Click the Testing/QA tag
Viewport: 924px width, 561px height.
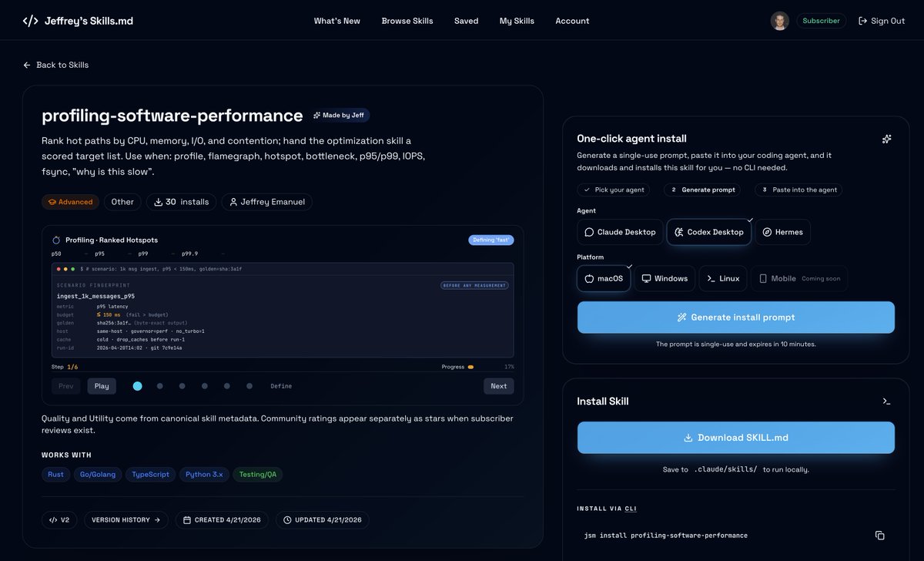click(x=257, y=475)
